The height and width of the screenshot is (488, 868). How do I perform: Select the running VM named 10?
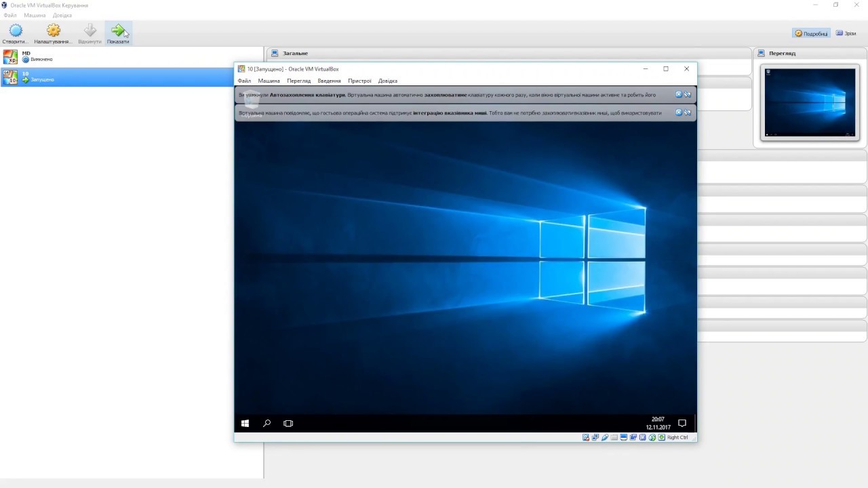(x=132, y=77)
